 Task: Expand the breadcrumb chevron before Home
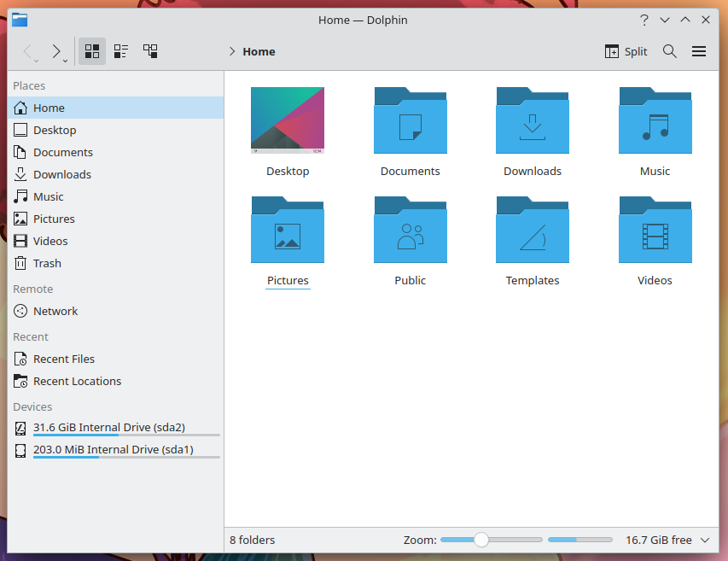coord(232,51)
